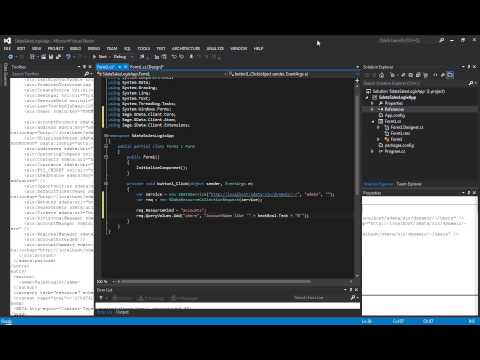The height and width of the screenshot is (360, 480).
Task: Open the VIEW menu
Action: [x=36, y=49]
